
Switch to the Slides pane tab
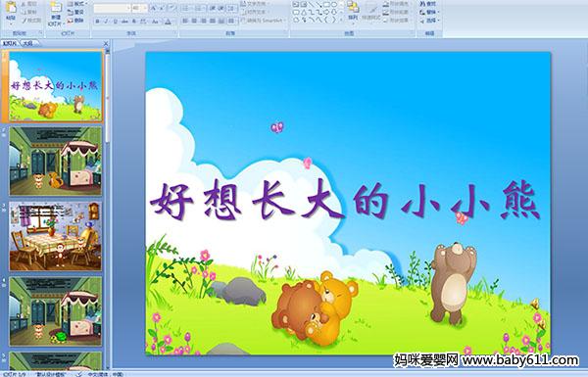point(10,43)
